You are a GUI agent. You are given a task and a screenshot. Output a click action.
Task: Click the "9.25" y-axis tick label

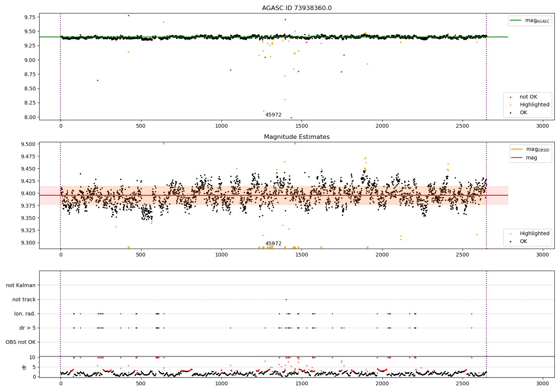click(x=30, y=46)
